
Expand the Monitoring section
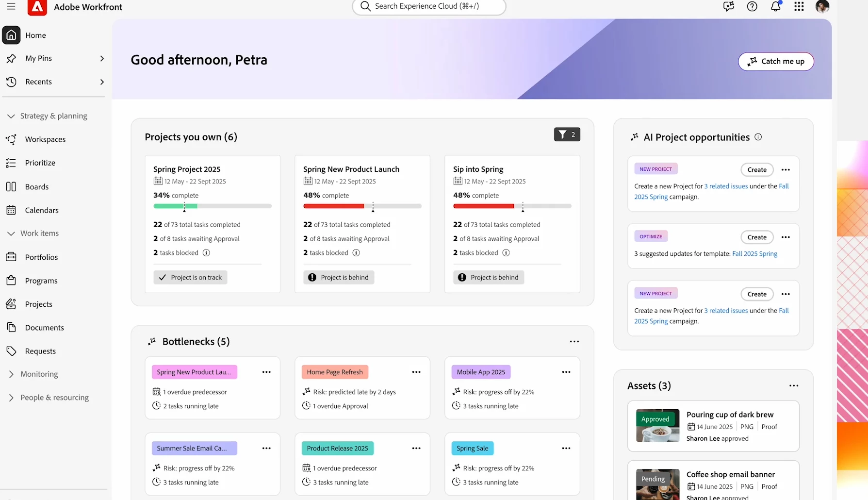(11, 374)
